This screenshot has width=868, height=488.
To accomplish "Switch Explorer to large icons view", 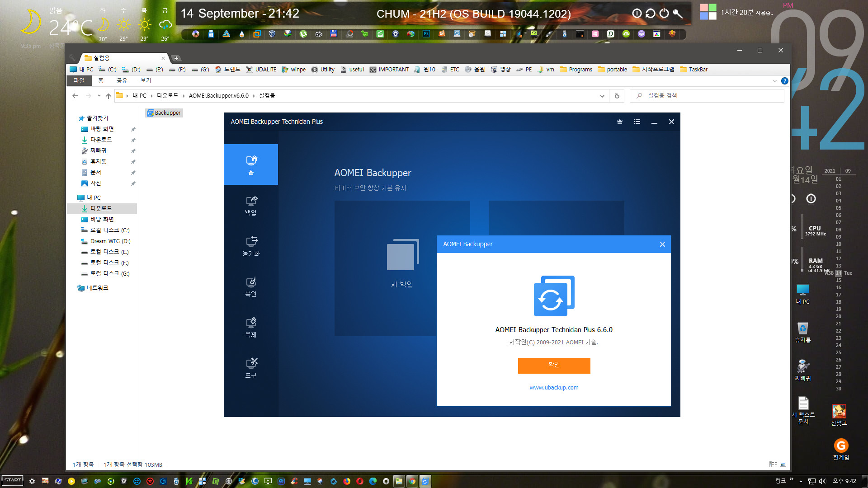I will pos(783,465).
